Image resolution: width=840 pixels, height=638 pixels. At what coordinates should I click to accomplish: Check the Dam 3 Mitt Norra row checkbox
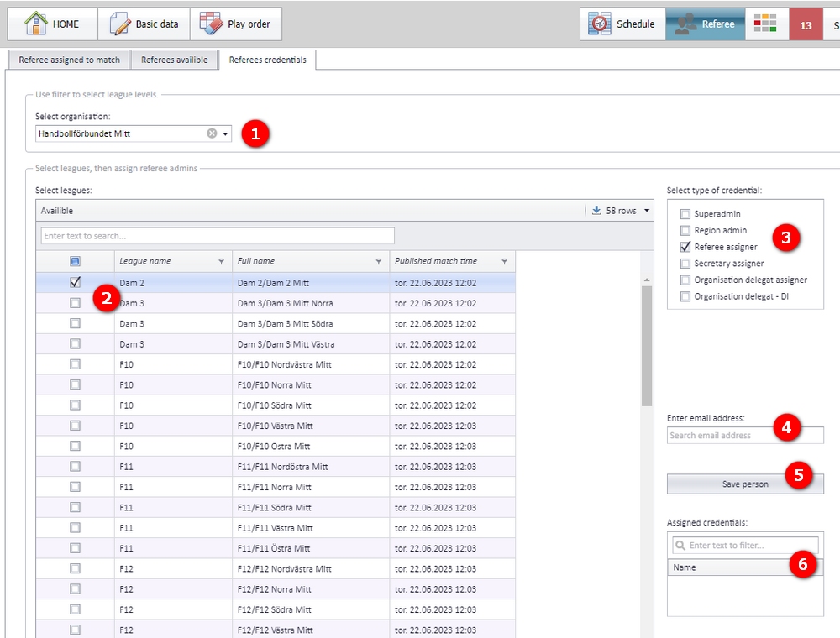[x=75, y=303]
